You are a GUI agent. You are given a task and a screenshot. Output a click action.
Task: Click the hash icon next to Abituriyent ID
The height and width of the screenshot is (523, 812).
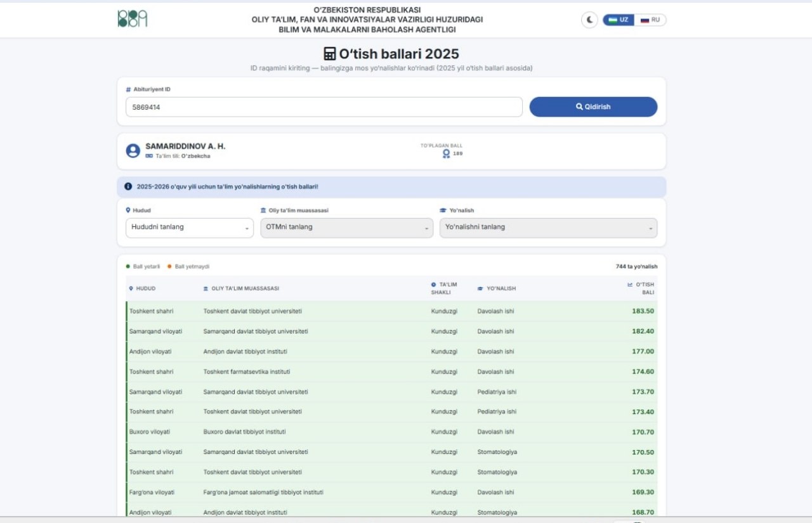(x=128, y=89)
